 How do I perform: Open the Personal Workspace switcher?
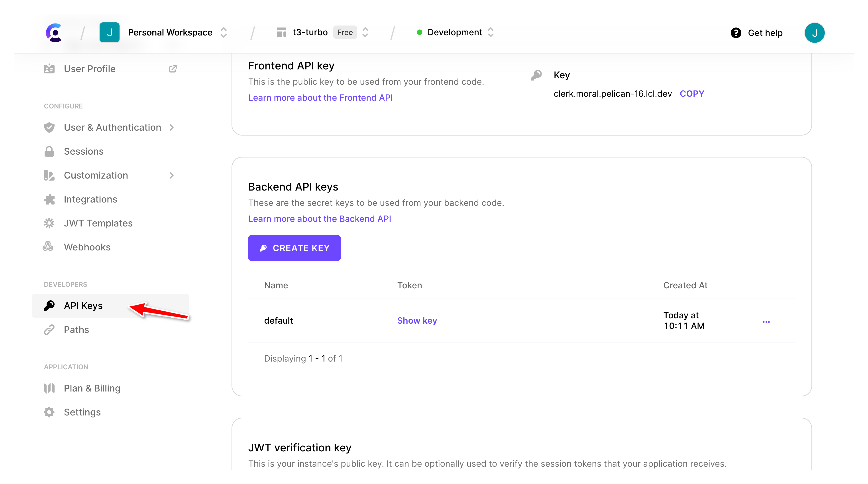pos(223,32)
